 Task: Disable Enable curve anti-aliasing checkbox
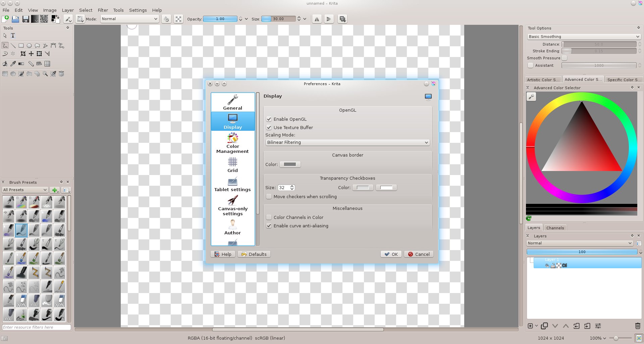tap(269, 226)
